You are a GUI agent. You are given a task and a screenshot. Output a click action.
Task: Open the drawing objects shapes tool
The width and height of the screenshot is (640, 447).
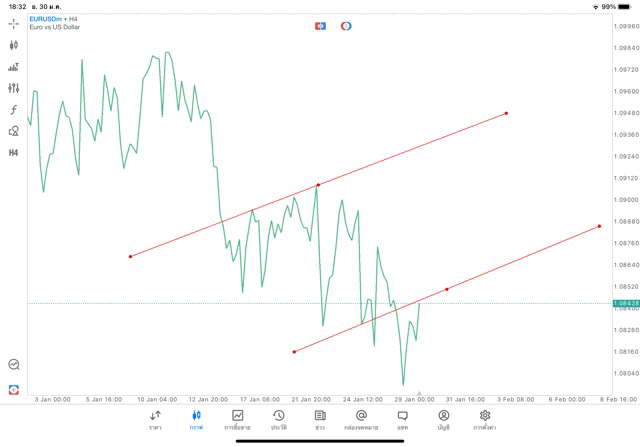tap(13, 131)
